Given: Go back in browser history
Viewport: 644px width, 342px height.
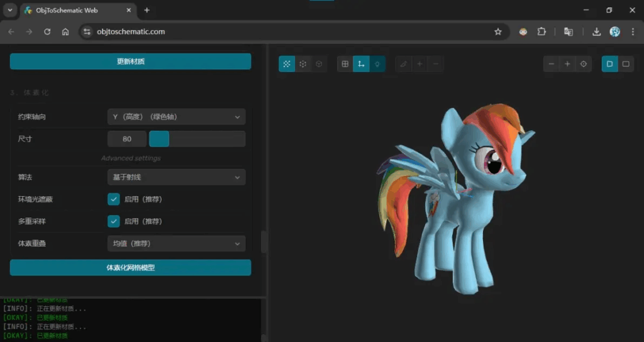Looking at the screenshot, I should point(11,31).
